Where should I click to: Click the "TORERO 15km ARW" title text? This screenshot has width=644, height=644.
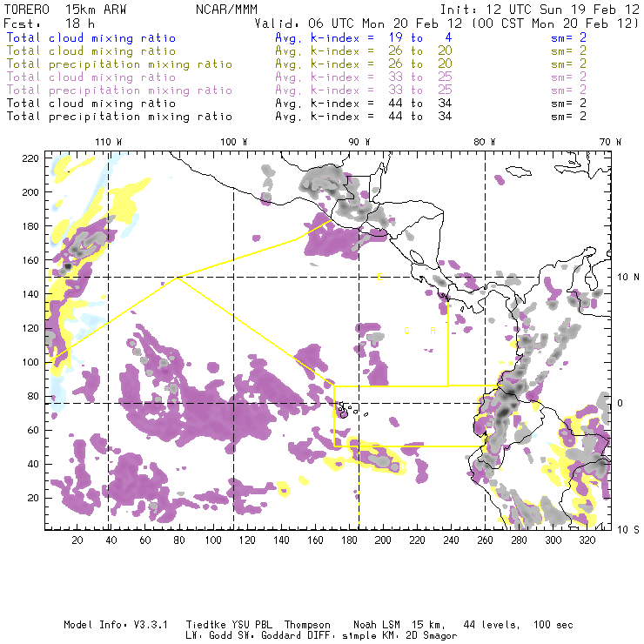click(65, 10)
